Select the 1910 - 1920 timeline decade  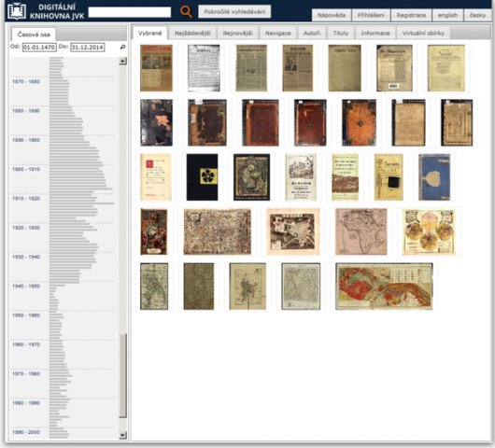(x=26, y=199)
